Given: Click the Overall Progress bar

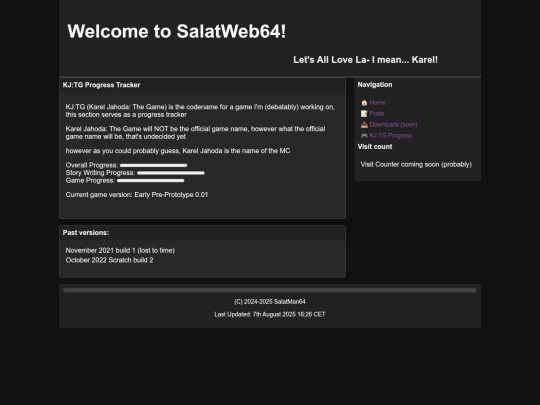Looking at the screenshot, I should (154, 166).
